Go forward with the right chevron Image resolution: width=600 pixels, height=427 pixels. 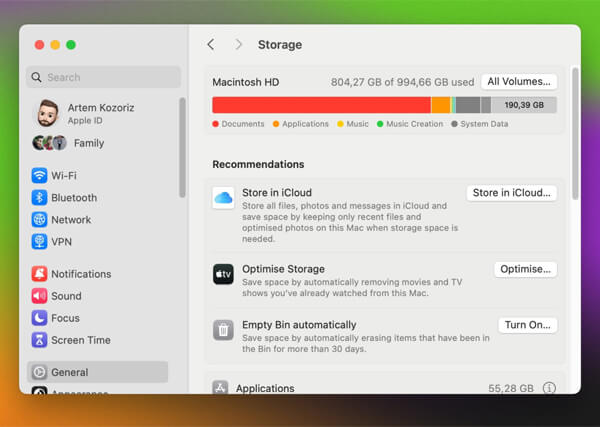(x=238, y=44)
